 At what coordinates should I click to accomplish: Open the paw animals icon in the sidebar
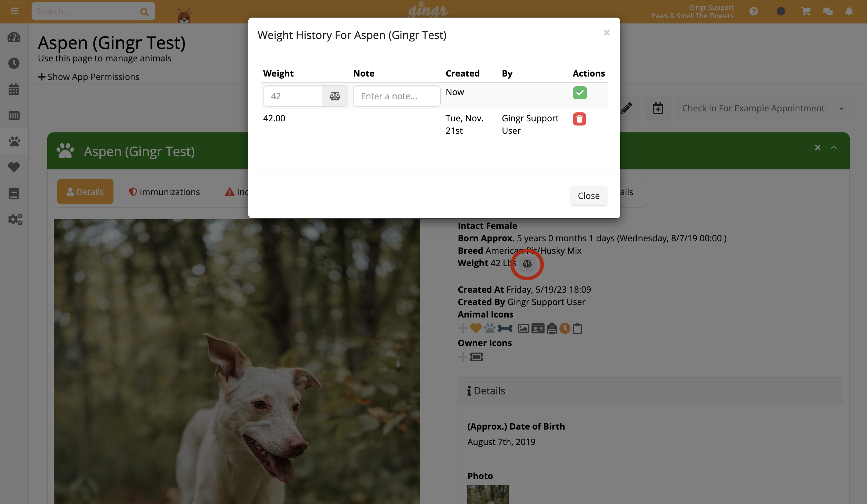coord(14,141)
